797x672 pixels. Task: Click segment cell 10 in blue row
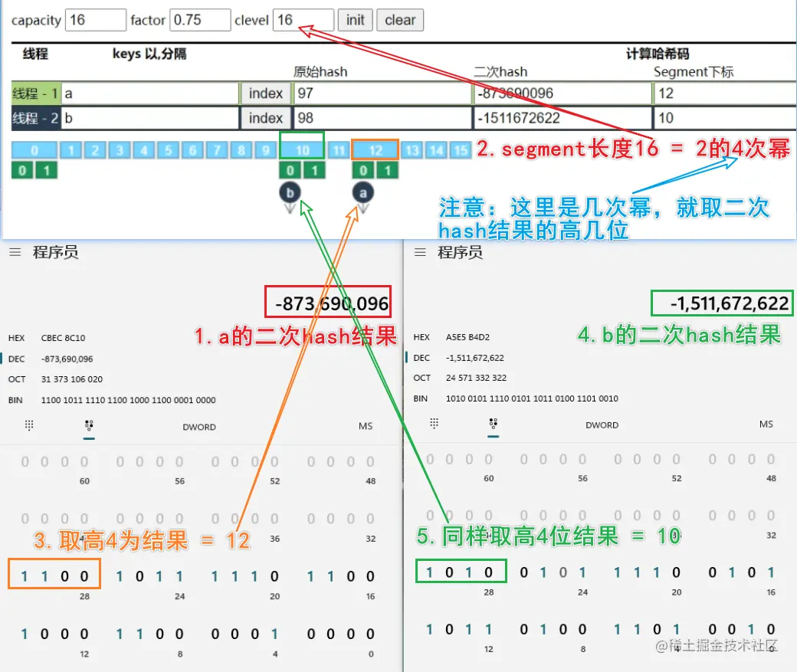303,150
